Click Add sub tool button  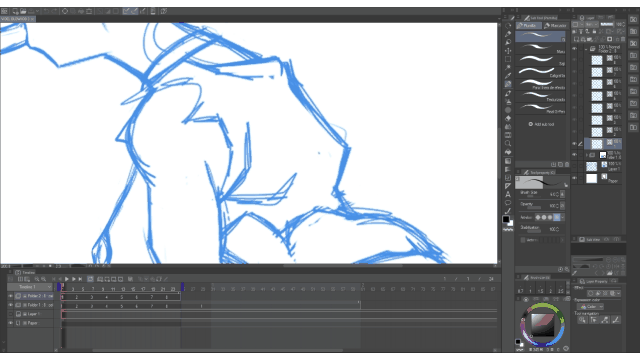(x=542, y=124)
